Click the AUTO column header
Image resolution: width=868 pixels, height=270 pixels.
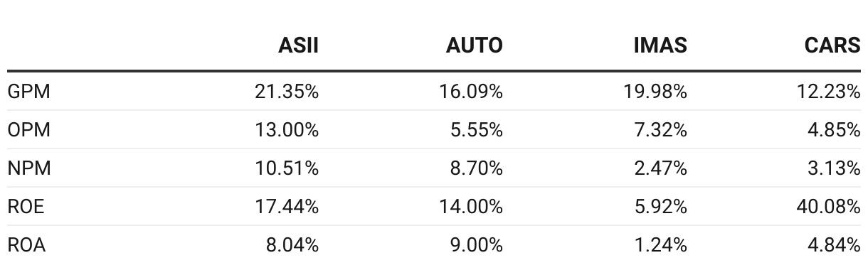[x=475, y=45]
